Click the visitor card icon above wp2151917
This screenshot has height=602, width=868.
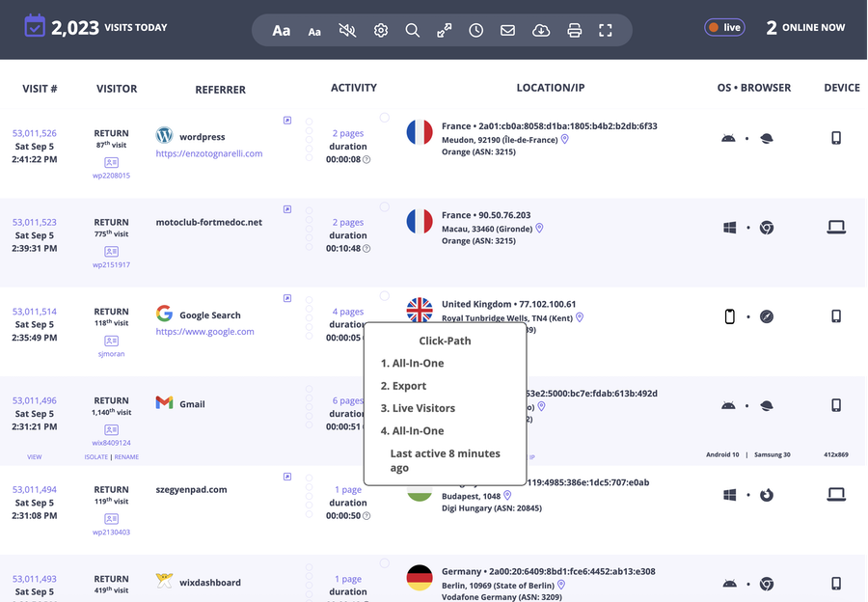111,252
